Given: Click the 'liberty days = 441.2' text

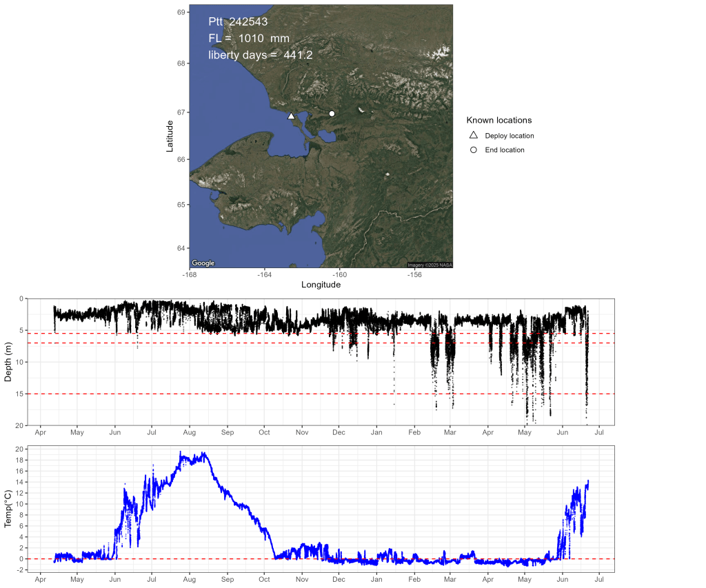Looking at the screenshot, I should click(x=260, y=55).
